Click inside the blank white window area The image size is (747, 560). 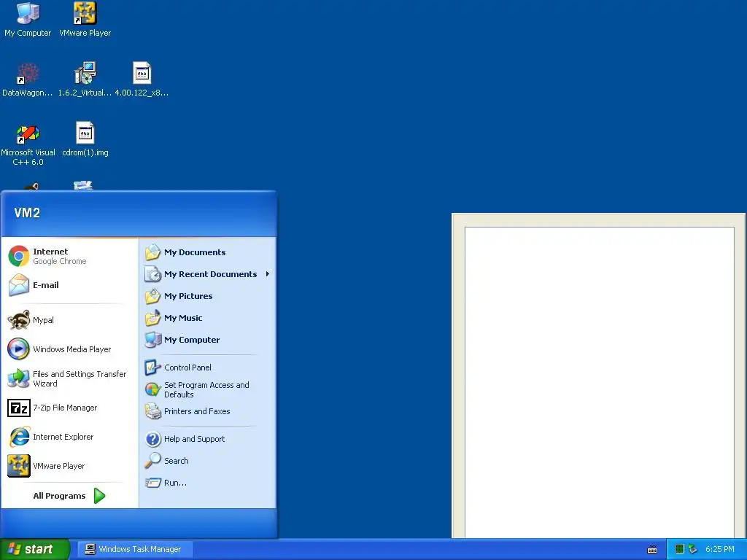coord(600,382)
